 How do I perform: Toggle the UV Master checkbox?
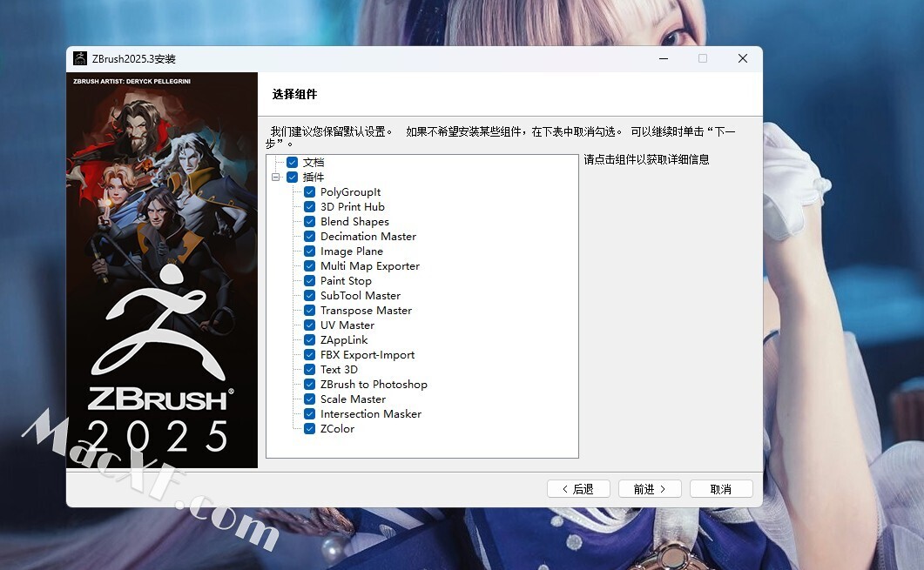(x=309, y=325)
